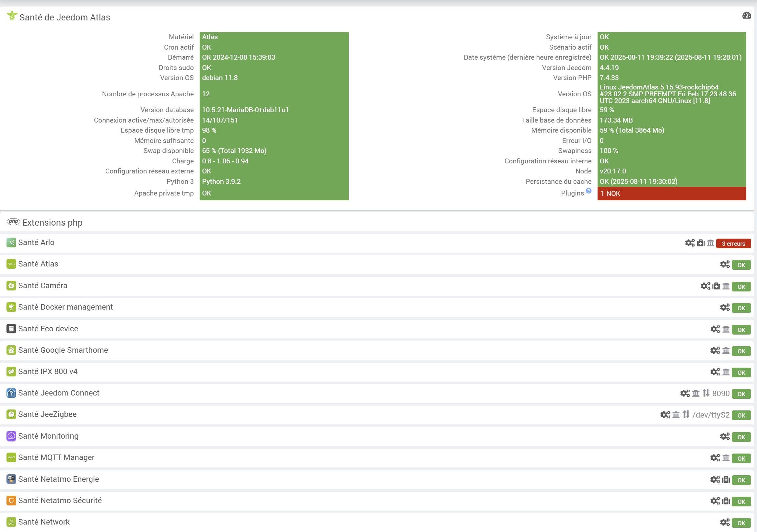The width and height of the screenshot is (757, 532).
Task: Click the Caméra row institution icon
Action: [726, 286]
